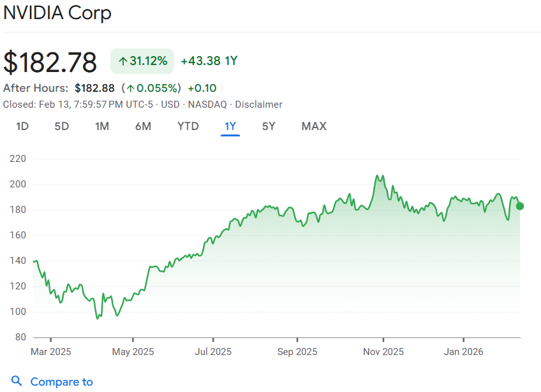Click the Compare to search icon
Image resolution: width=541 pixels, height=392 pixels.
[17, 381]
